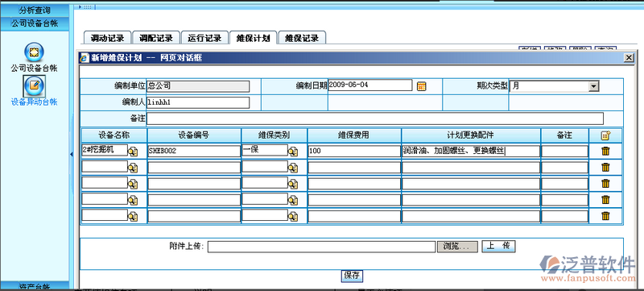Delete the first row with trash icon
Image resolution: width=644 pixels, height=291 pixels.
605,152
